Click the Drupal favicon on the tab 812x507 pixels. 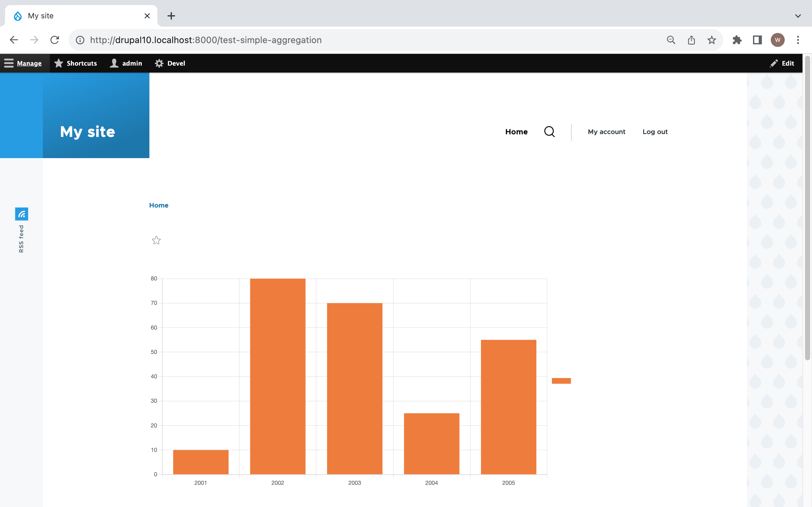point(18,16)
